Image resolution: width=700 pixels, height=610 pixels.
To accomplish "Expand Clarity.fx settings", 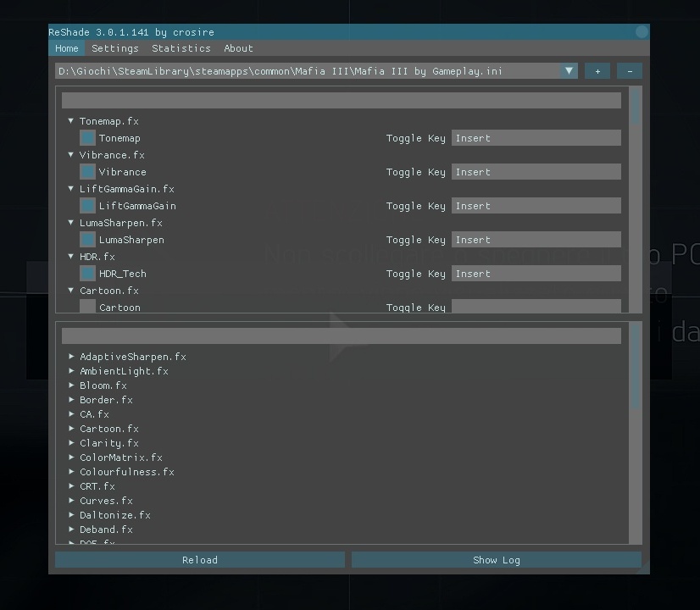I will (x=71, y=443).
